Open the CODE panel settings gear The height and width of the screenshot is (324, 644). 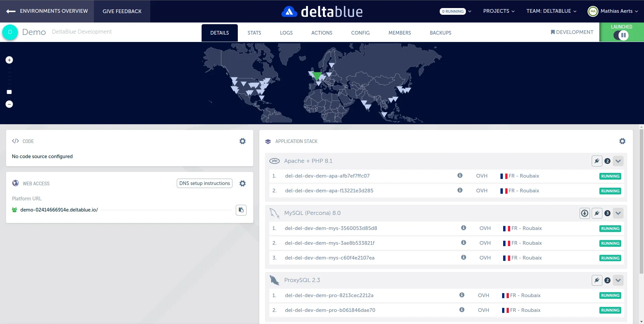(x=243, y=141)
